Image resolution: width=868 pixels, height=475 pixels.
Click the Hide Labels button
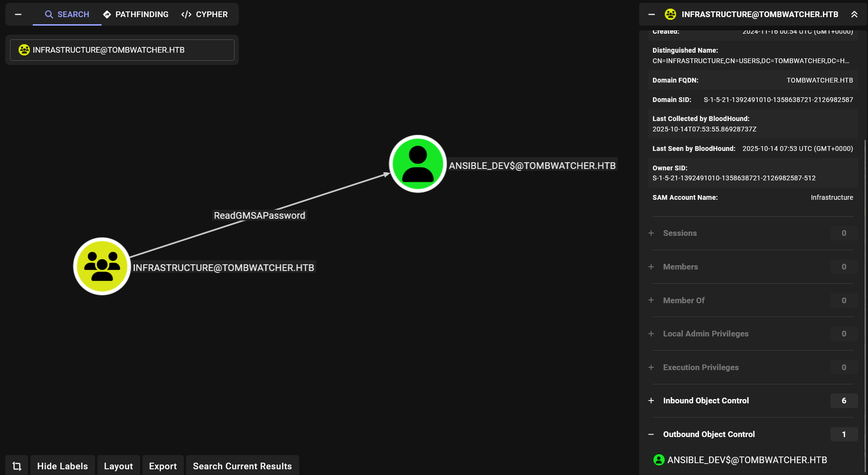pyautogui.click(x=62, y=466)
